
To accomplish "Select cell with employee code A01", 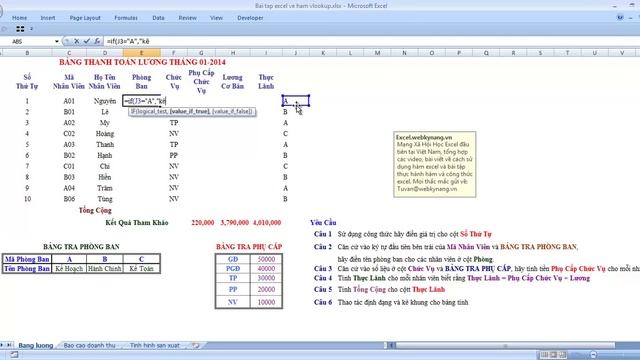I will coord(69,101).
